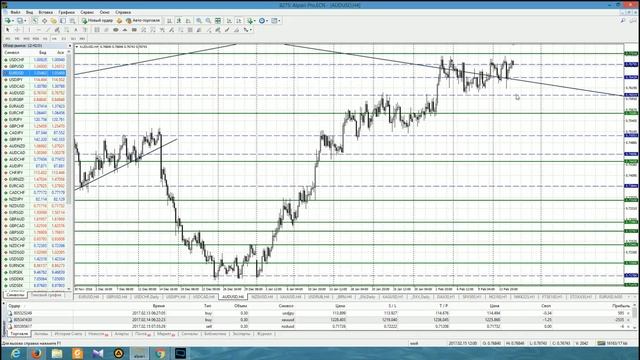
Task: Switch timeframe to M30
Action: click(36, 39)
